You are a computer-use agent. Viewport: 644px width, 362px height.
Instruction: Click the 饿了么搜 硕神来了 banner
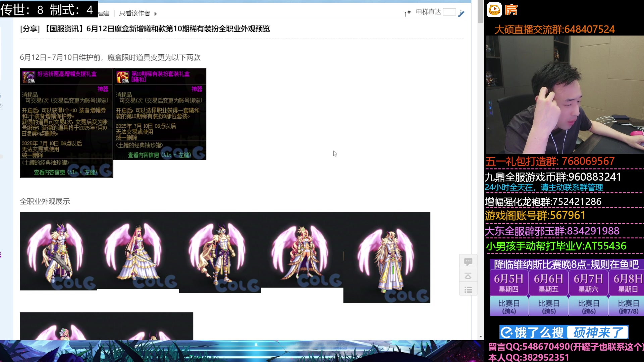[x=563, y=333]
